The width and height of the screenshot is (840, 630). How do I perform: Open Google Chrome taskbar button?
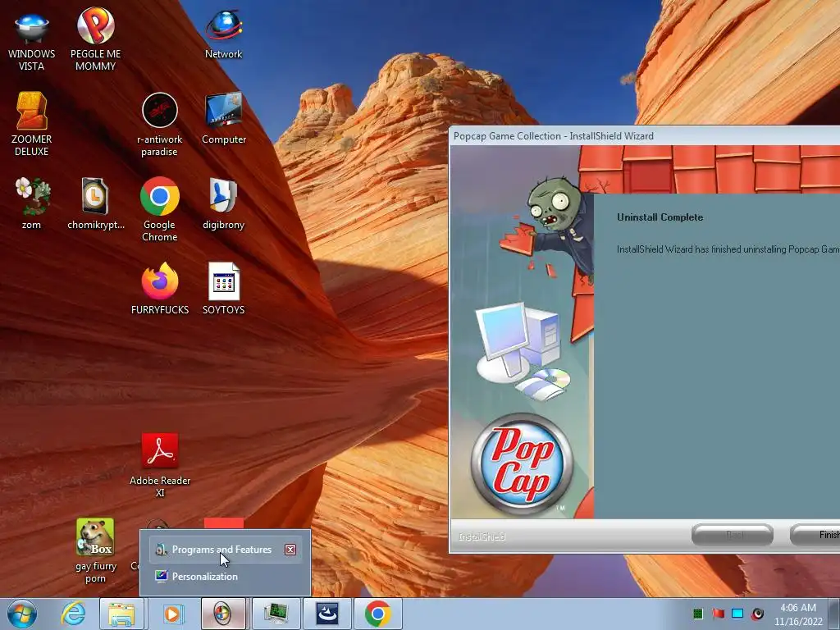coord(378,614)
